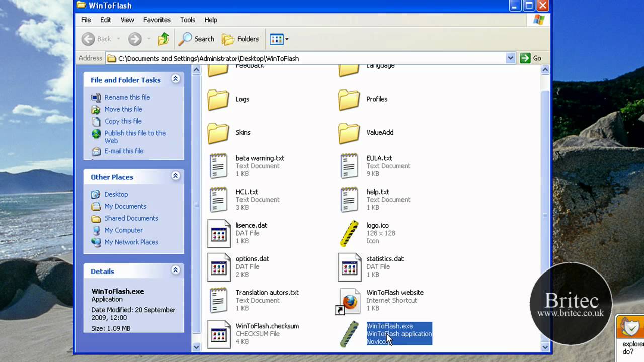Click the Copy this file link
The height and width of the screenshot is (362, 644).
(123, 121)
